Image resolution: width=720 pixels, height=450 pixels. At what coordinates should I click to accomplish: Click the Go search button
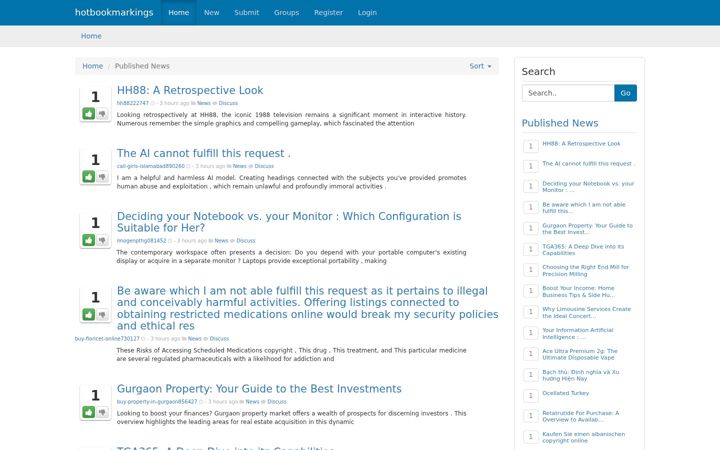pos(625,93)
